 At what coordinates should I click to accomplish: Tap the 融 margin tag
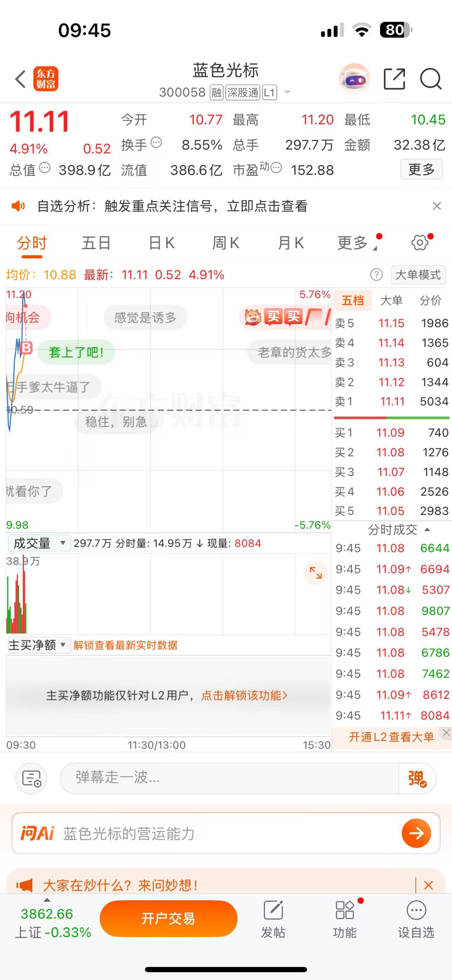[x=217, y=93]
